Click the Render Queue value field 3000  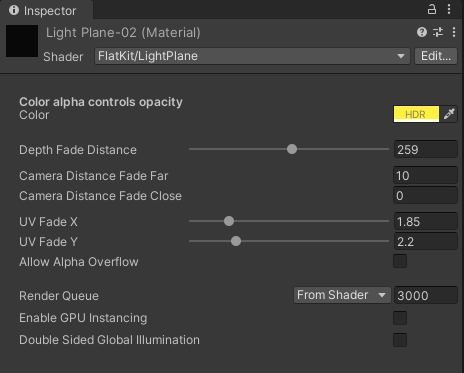click(x=425, y=295)
